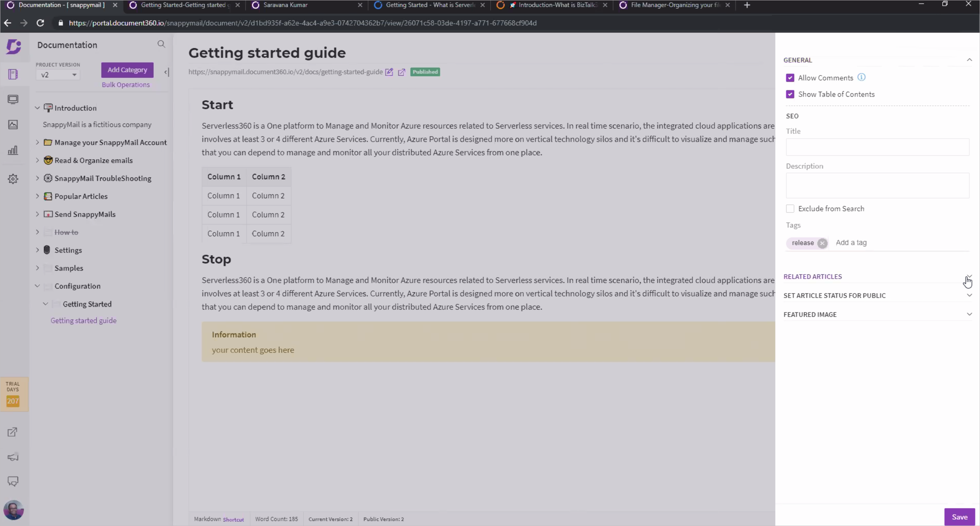Image resolution: width=980 pixels, height=526 pixels.
Task: Click the site padlock icon in address bar
Action: pyautogui.click(x=60, y=23)
